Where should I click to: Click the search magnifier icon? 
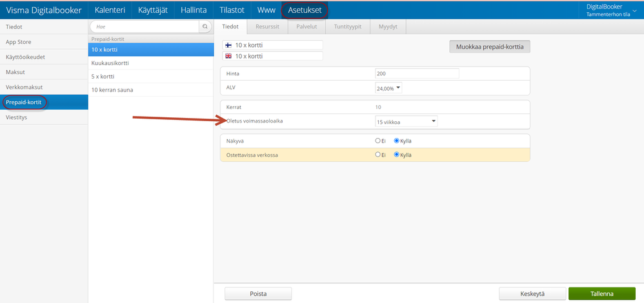tap(205, 26)
